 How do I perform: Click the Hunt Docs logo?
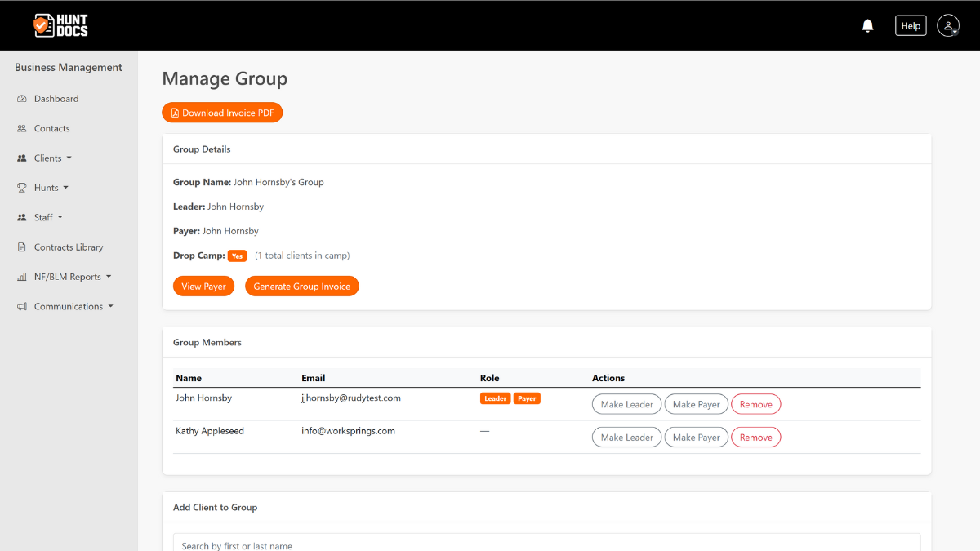pos(60,25)
